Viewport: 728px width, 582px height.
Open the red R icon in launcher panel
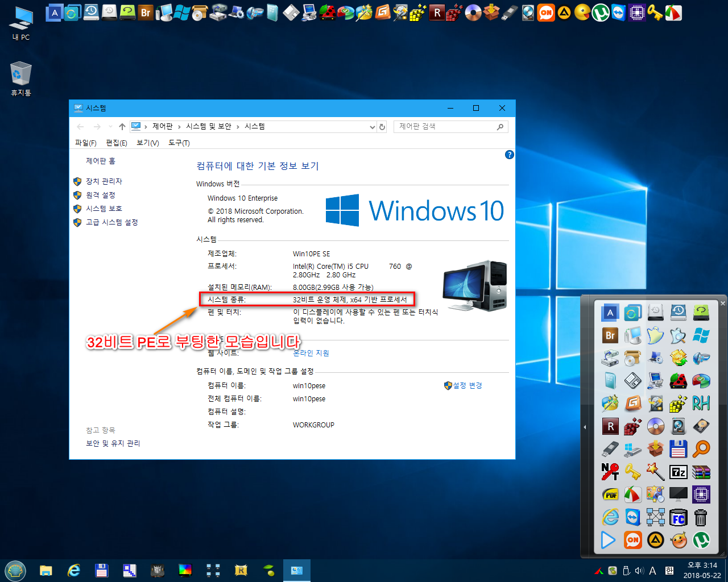610,426
